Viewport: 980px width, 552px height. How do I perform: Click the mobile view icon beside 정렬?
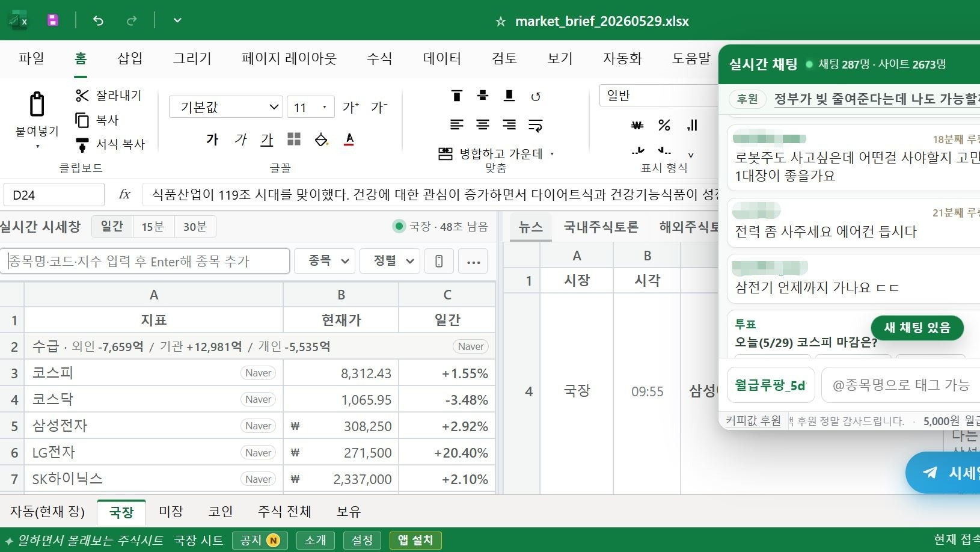(439, 261)
